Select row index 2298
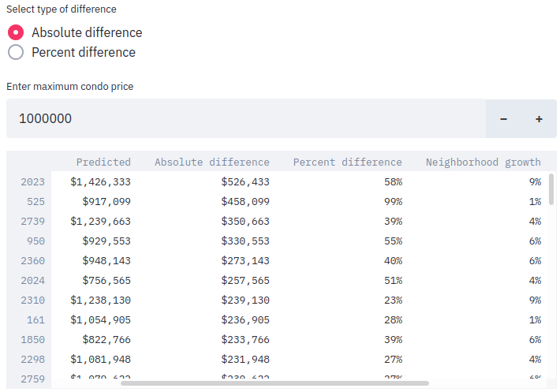This screenshot has width=560, height=392. [x=33, y=359]
